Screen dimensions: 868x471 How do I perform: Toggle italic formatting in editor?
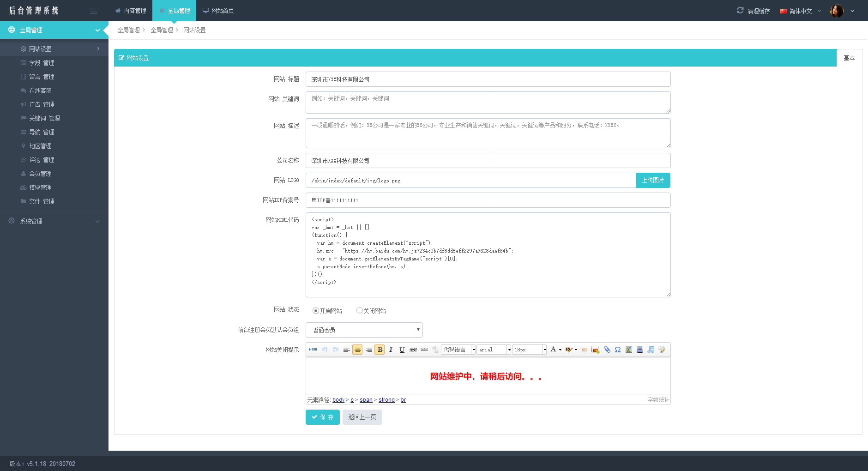[391, 350]
